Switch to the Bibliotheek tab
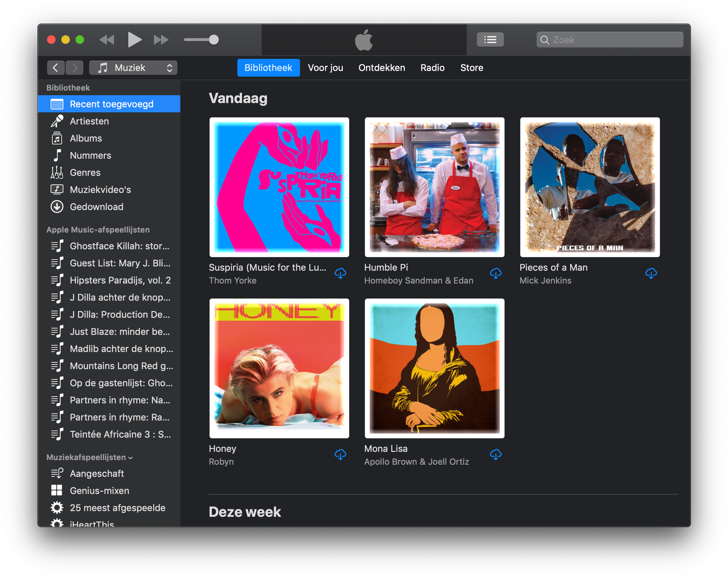This screenshot has width=728, height=576. 268,68
